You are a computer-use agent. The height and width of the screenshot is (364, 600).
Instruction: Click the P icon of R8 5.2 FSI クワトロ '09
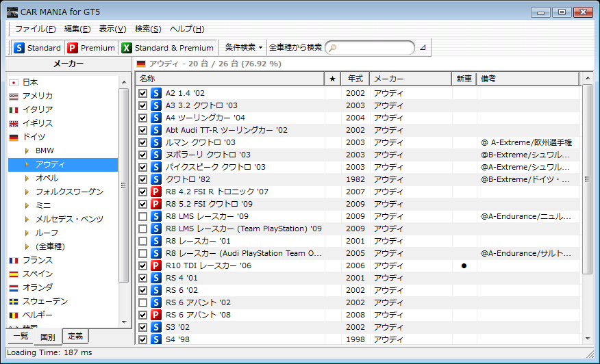click(155, 204)
